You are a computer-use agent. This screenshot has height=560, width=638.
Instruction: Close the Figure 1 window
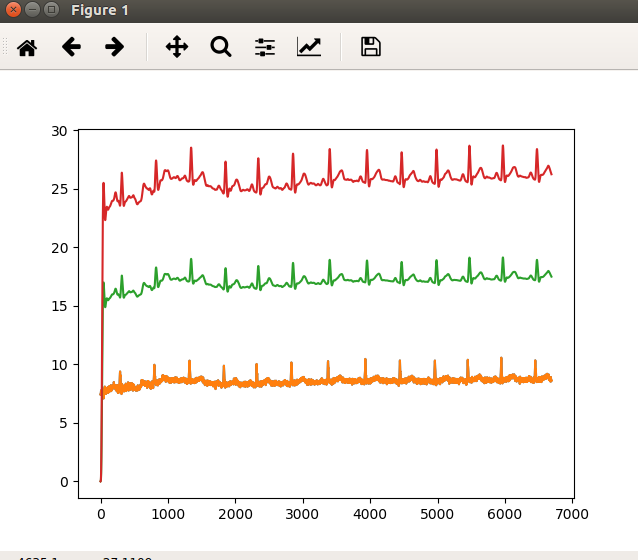13,9
